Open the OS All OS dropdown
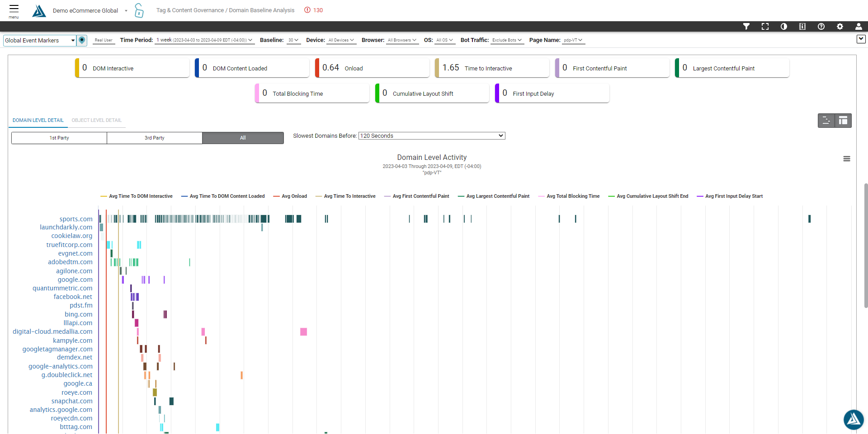 click(444, 40)
